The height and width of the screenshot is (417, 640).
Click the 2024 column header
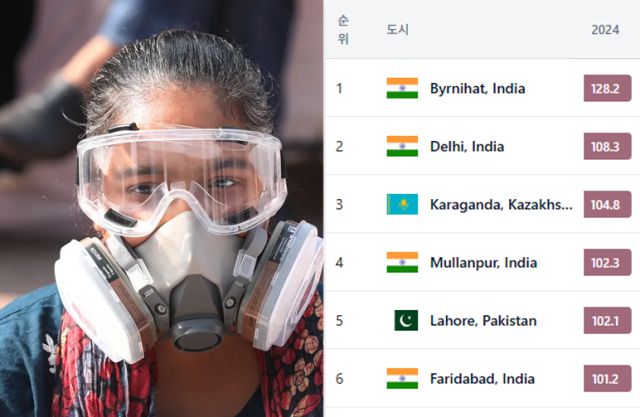[605, 30]
